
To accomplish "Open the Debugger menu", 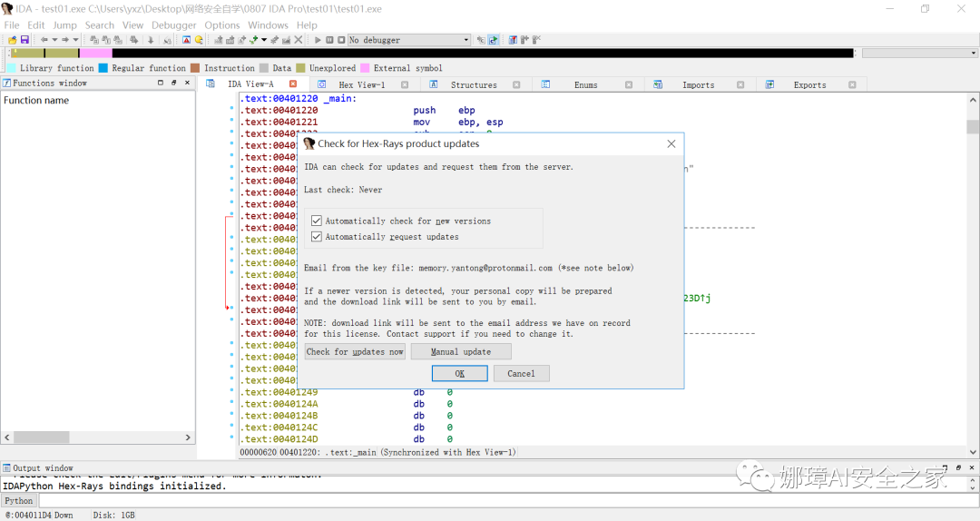I will (172, 25).
